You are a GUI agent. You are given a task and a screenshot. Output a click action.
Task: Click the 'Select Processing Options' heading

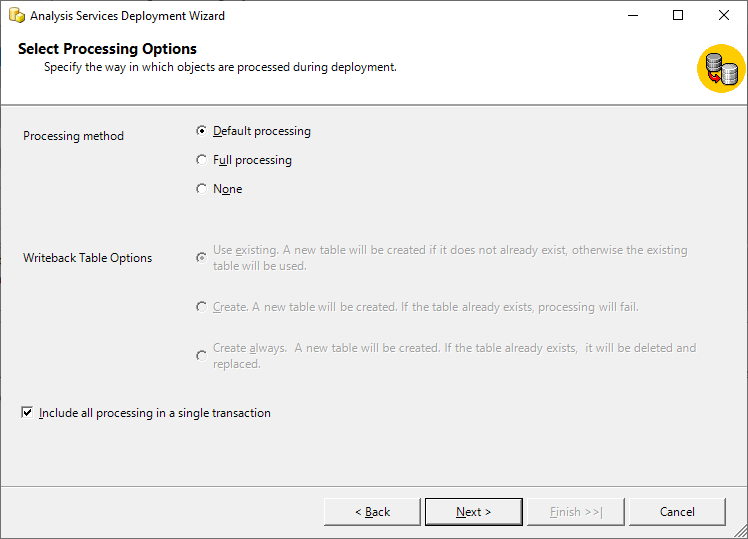[107, 49]
